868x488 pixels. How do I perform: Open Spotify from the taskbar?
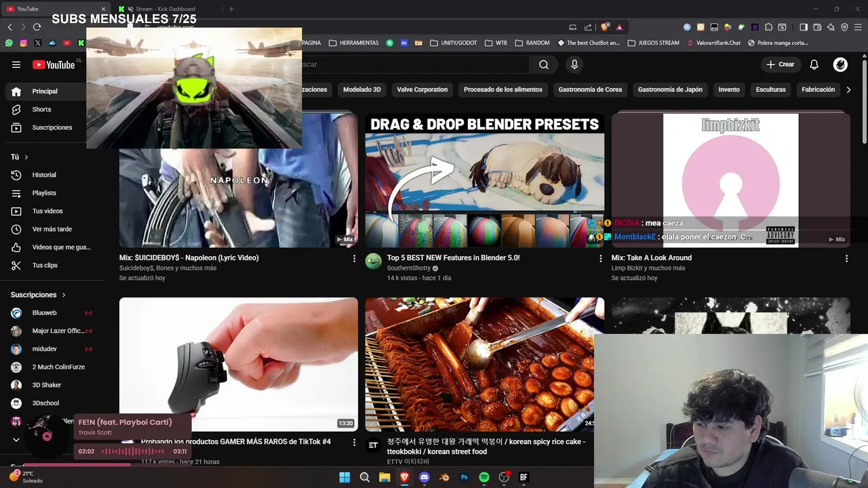[484, 477]
